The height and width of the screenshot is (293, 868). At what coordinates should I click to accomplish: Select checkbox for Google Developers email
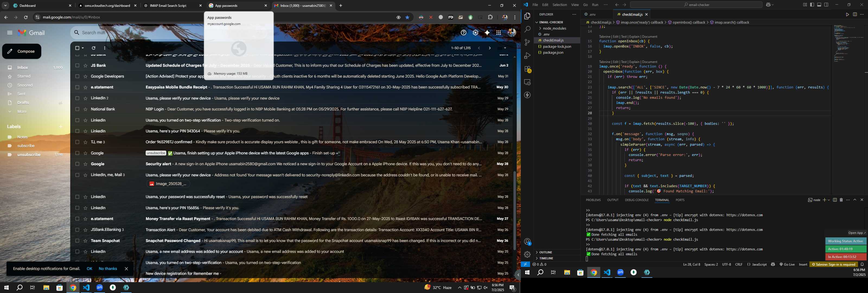click(77, 77)
